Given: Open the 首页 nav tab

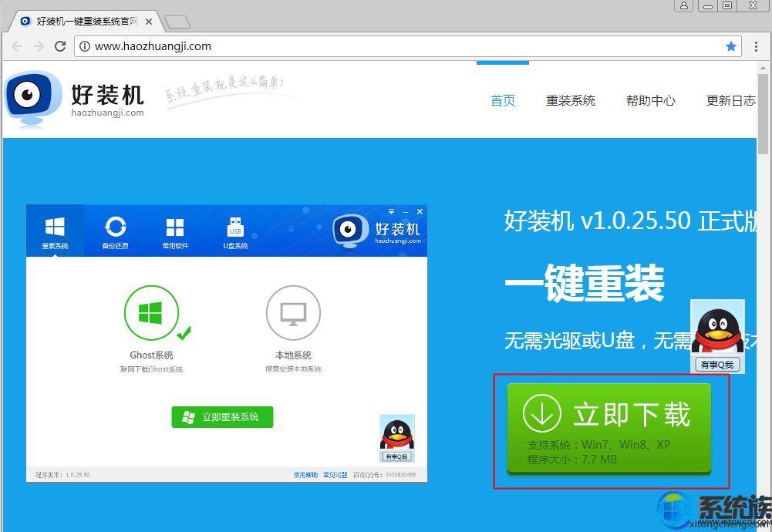Looking at the screenshot, I should pos(503,100).
